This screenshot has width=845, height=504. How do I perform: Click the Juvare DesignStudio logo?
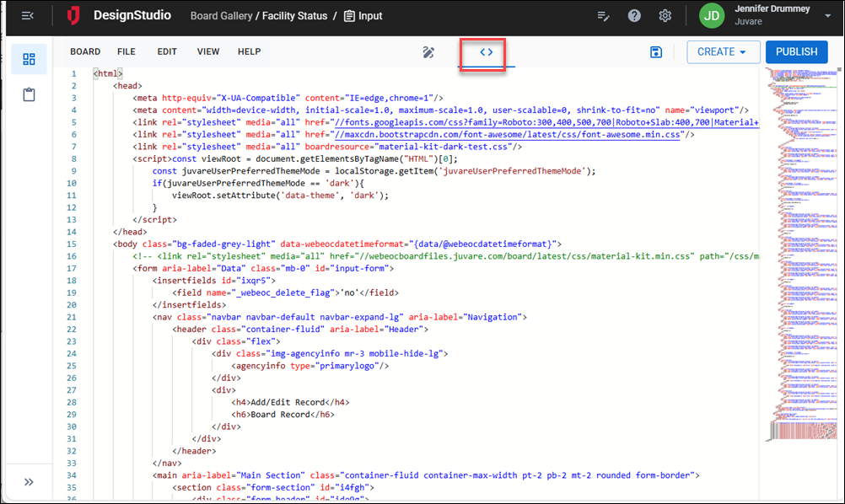(x=75, y=16)
